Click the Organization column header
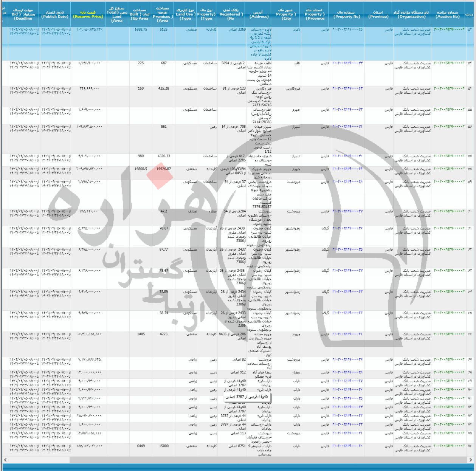 point(412,14)
